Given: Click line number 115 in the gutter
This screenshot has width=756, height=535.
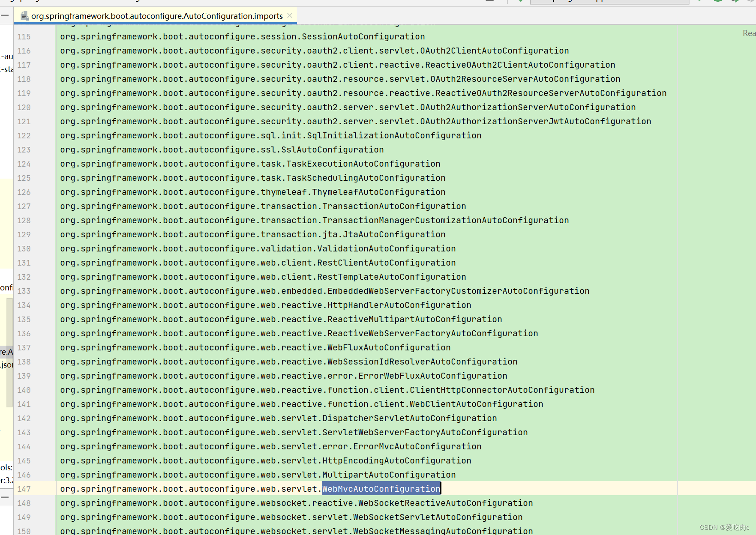Looking at the screenshot, I should coord(24,37).
